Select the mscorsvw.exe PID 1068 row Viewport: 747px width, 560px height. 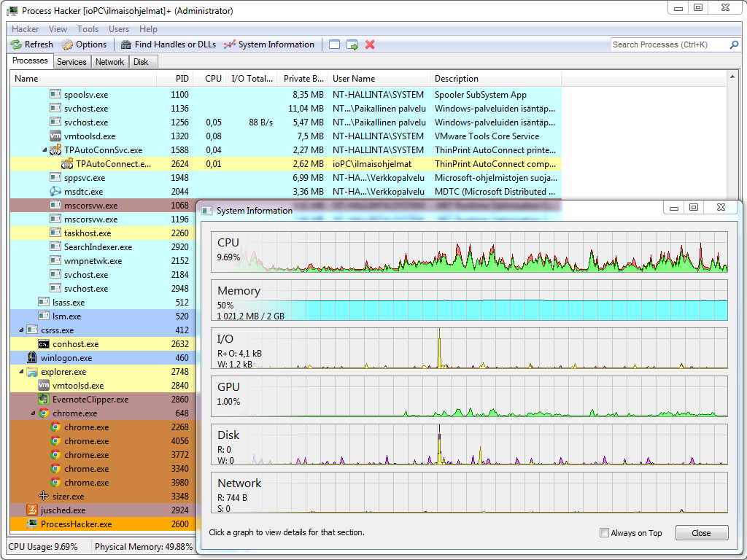click(102, 205)
